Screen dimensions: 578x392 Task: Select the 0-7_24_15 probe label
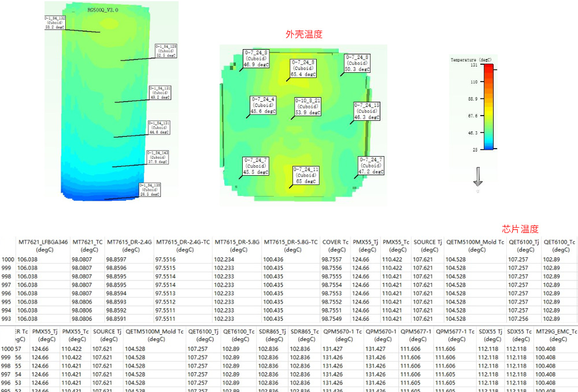pyautogui.click(x=367, y=112)
